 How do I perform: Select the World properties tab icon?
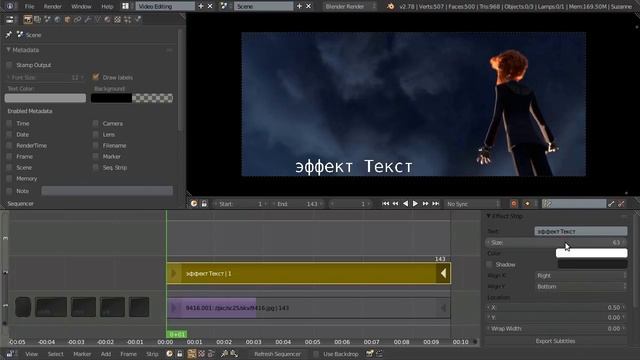click(x=58, y=19)
